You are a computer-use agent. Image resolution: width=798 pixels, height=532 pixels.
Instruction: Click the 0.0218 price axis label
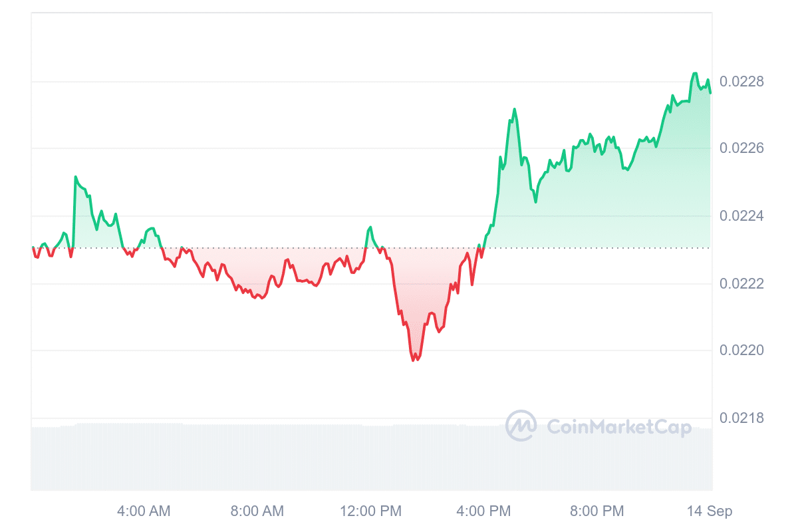(x=742, y=418)
